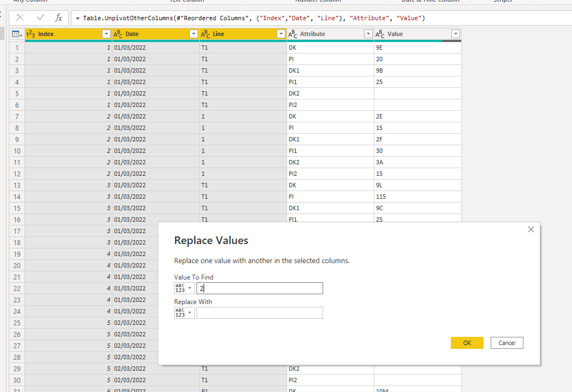Select row number 25
The image size is (572, 392).
[17, 323]
